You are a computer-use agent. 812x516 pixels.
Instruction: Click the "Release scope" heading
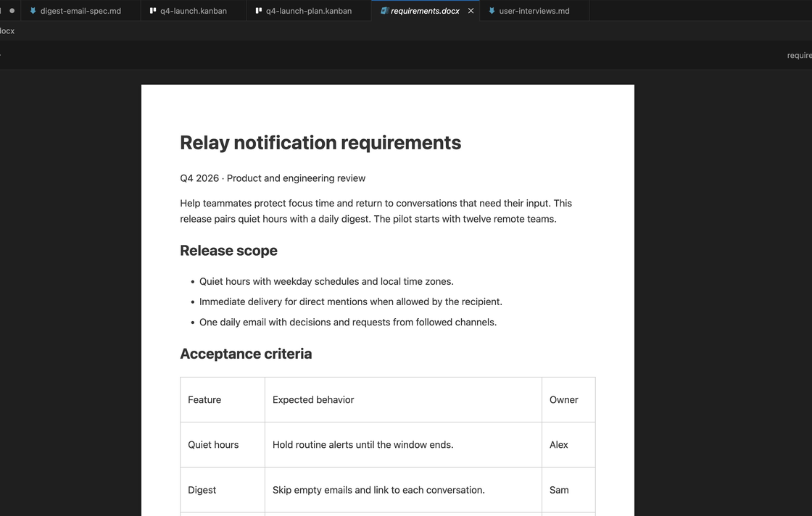click(x=229, y=251)
